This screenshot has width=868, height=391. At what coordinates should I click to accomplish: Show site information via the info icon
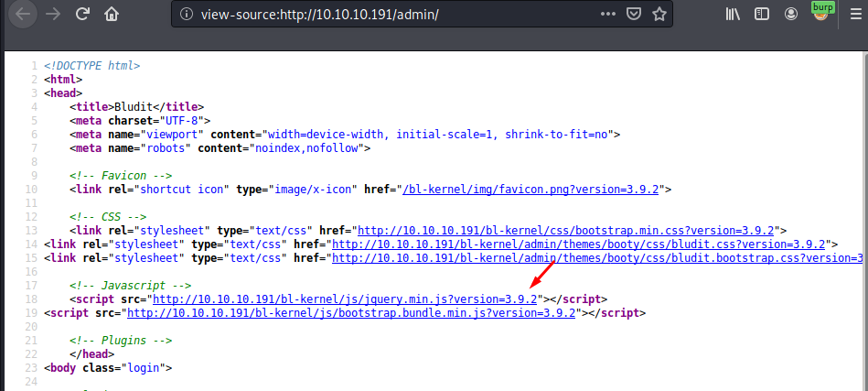pos(188,15)
